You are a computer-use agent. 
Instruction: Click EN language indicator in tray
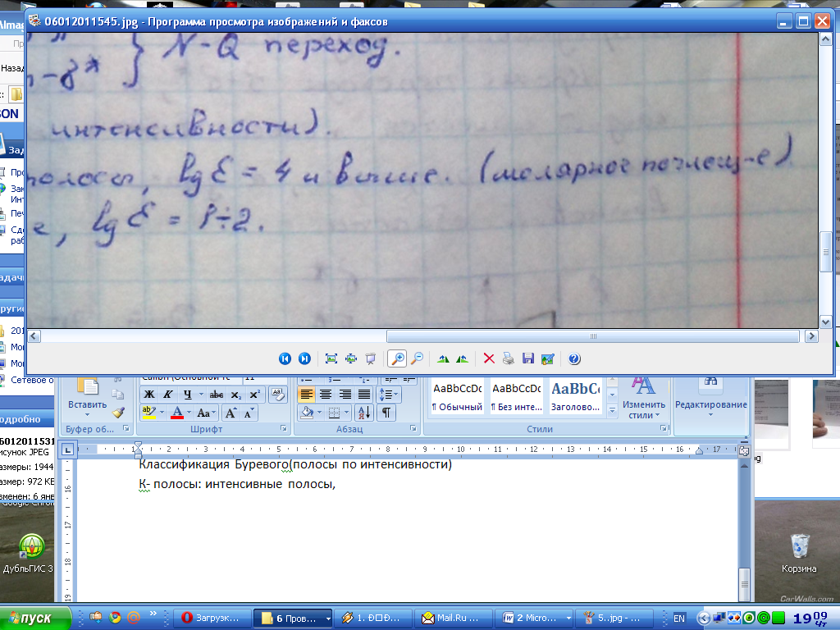click(678, 619)
